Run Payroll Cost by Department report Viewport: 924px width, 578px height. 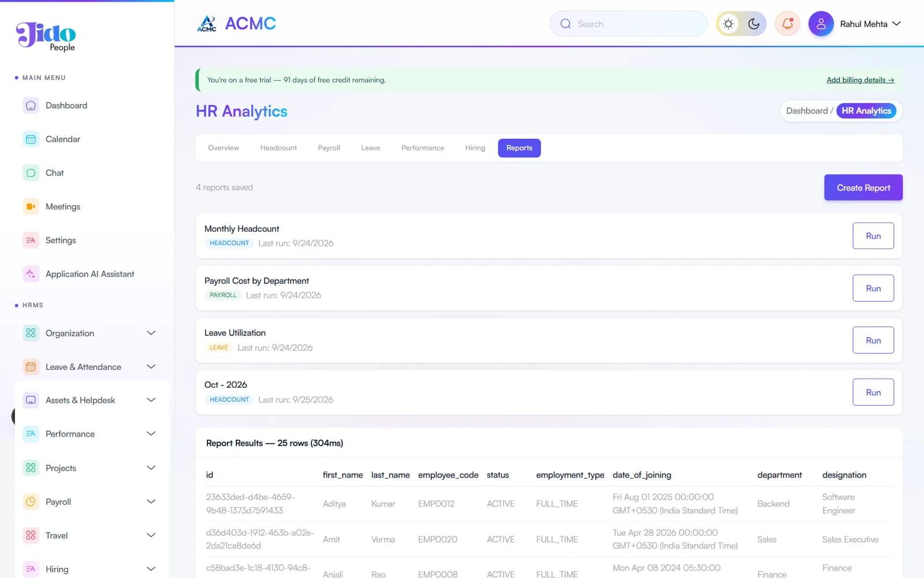click(873, 288)
